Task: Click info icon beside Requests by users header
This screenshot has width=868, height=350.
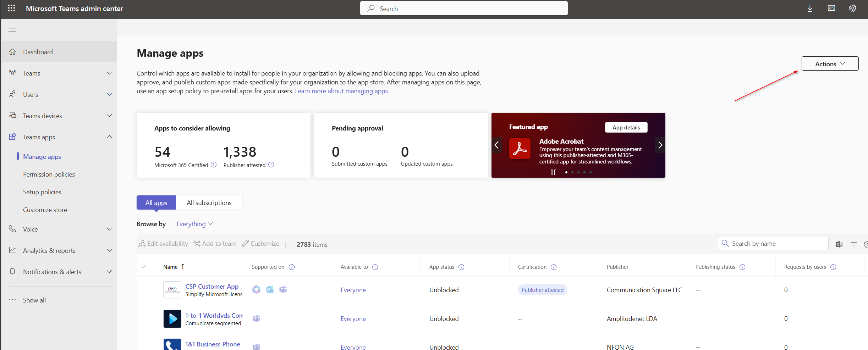Action: tap(833, 267)
